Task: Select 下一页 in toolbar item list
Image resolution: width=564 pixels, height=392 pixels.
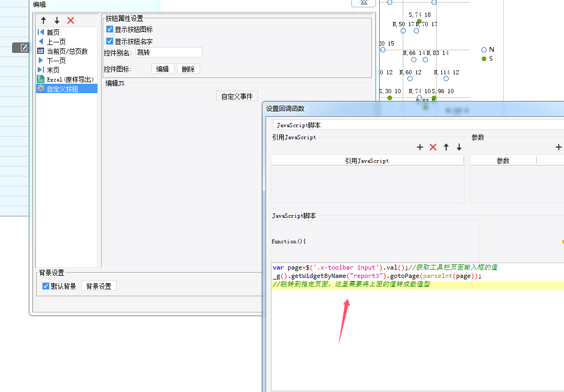Action: click(x=67, y=60)
